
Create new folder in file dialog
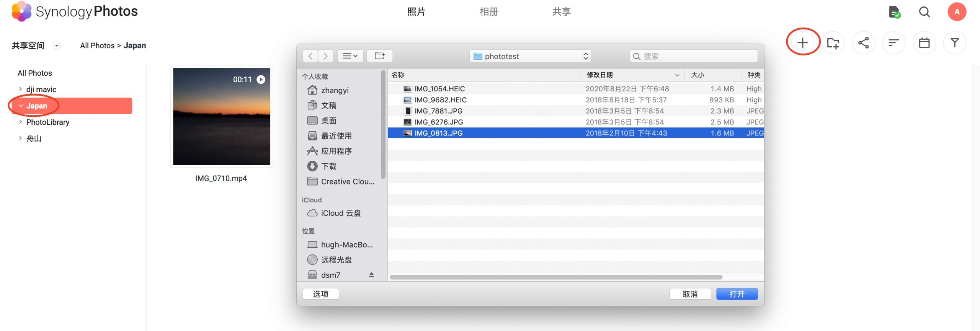(x=379, y=56)
